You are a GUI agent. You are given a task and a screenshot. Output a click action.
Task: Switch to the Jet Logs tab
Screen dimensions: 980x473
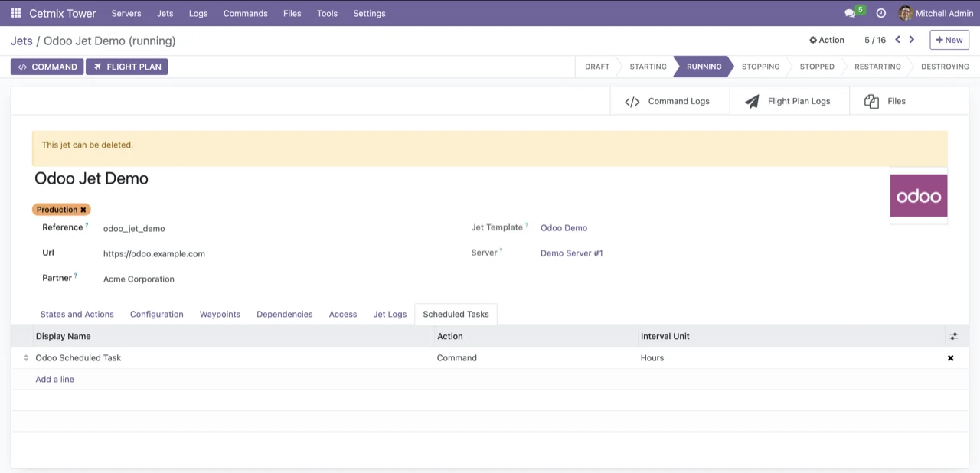coord(389,314)
